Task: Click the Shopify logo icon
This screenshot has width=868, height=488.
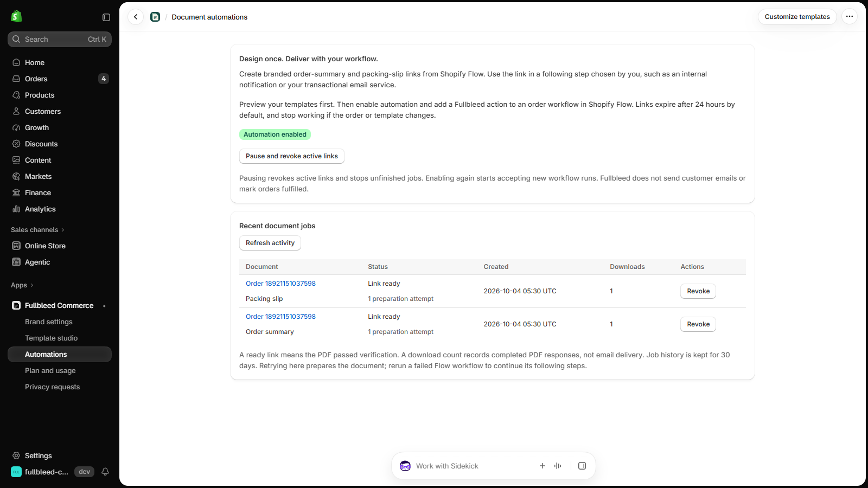Action: 16,16
